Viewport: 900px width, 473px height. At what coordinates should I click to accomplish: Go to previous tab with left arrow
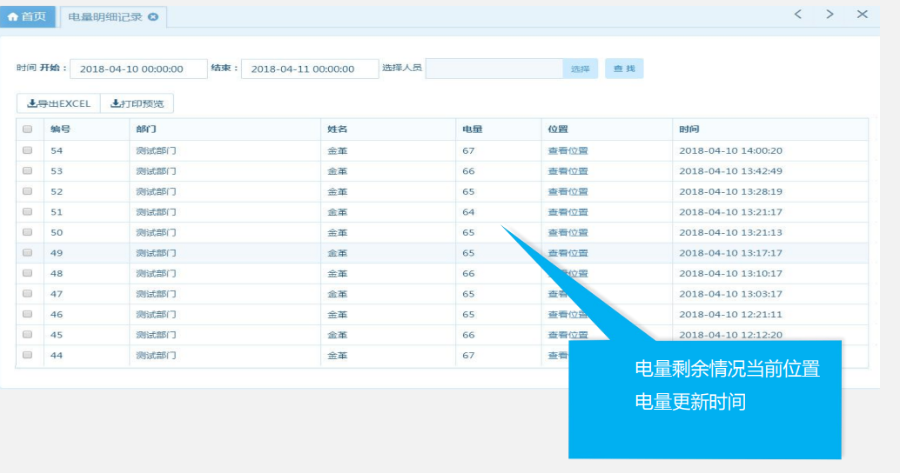point(797,14)
